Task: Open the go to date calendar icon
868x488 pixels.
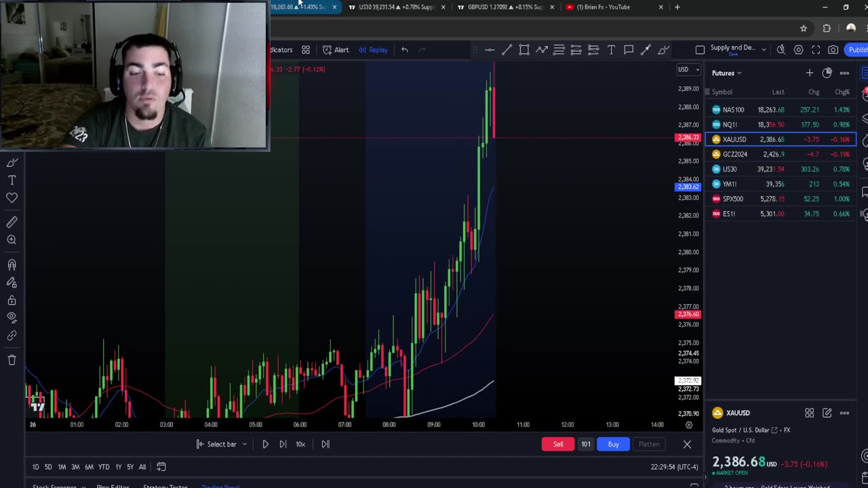Action: [x=161, y=467]
